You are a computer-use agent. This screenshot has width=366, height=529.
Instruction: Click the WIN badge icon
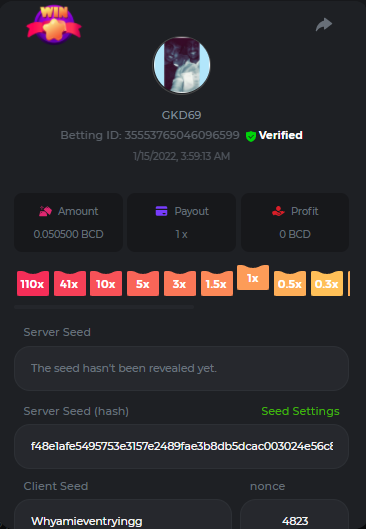[54, 25]
